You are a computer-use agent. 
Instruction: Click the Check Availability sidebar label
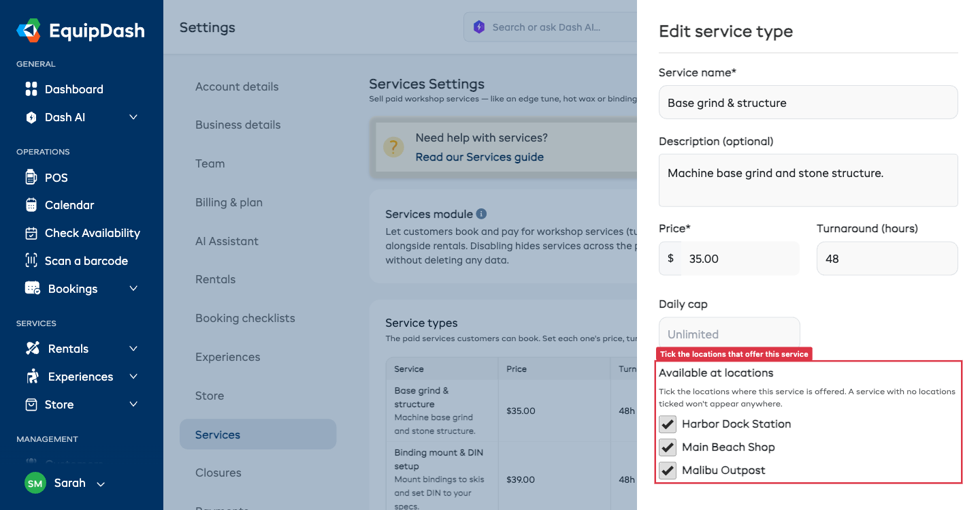coord(93,233)
